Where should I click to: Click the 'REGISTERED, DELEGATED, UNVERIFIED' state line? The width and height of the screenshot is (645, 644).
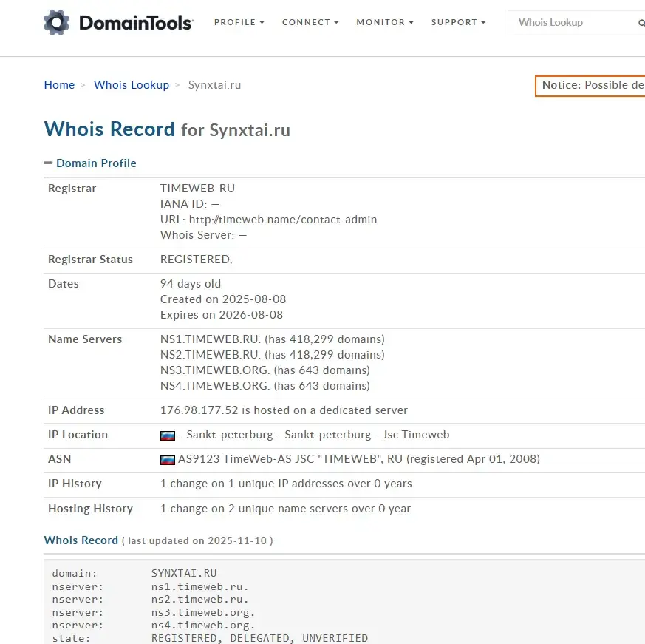tap(259, 638)
